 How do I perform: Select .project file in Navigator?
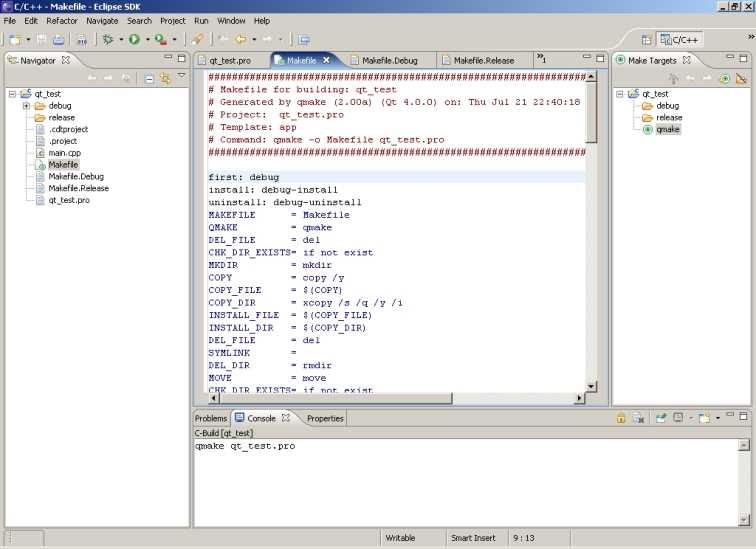coord(63,141)
